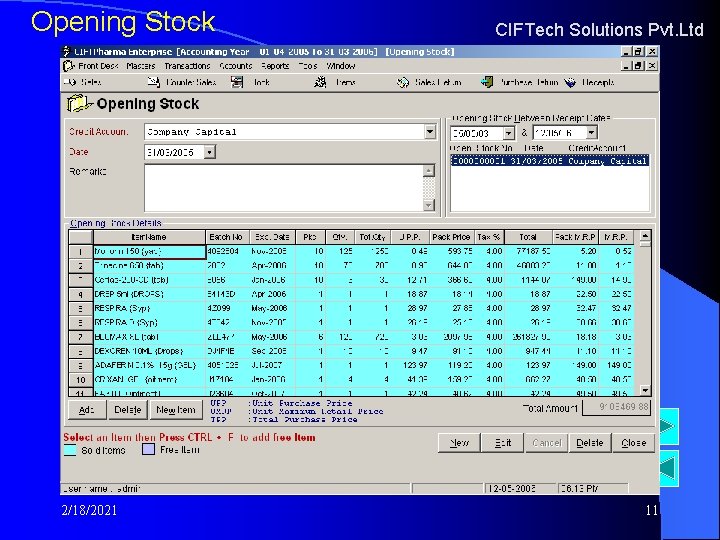Viewport: 720px width, 540px height.
Task: Click the Pack Price column header
Action: pyautogui.click(x=452, y=237)
